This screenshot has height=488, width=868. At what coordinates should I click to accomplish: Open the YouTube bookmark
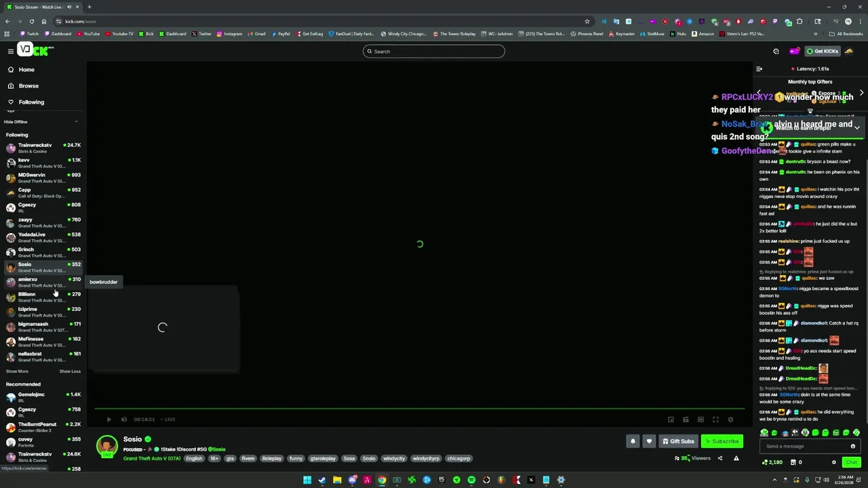(87, 34)
